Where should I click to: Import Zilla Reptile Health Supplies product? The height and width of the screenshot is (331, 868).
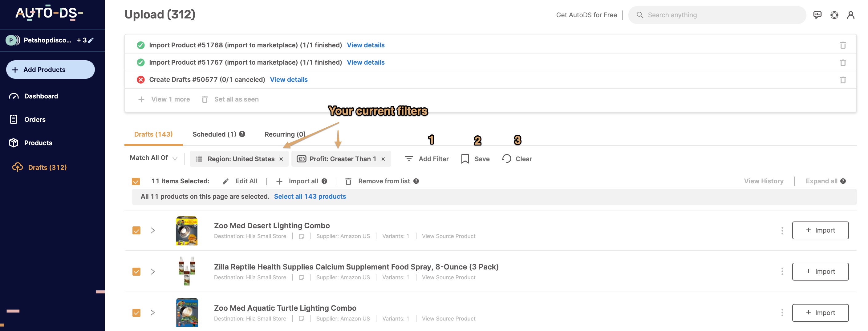820,271
